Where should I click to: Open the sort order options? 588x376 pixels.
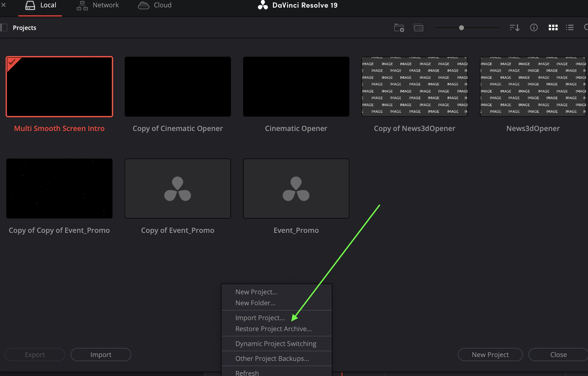(x=514, y=28)
